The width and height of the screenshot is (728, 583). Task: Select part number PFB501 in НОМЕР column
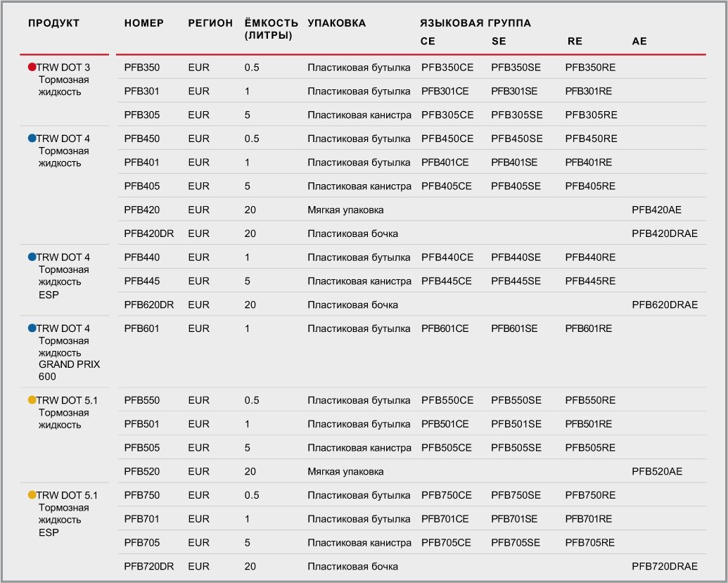[141, 424]
